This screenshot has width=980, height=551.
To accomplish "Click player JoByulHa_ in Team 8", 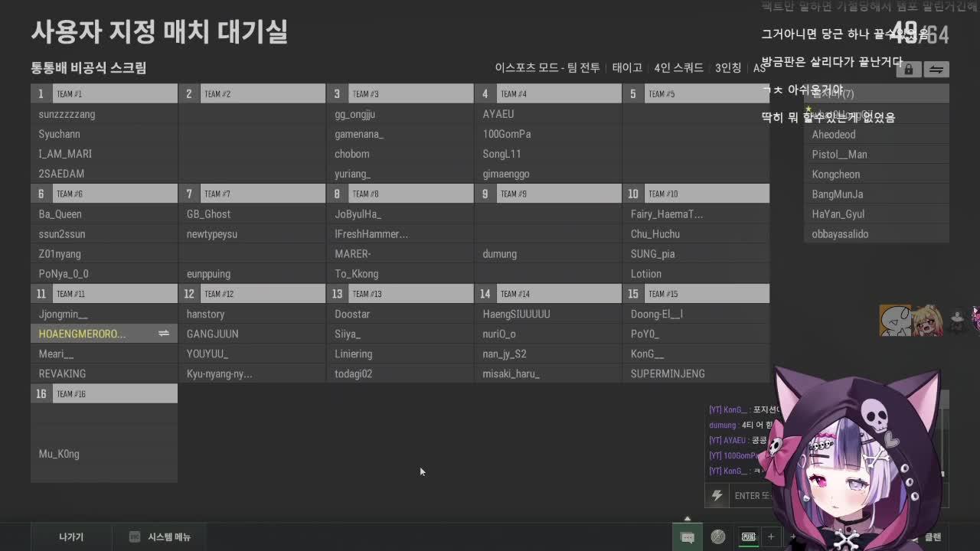I will pyautogui.click(x=358, y=214).
